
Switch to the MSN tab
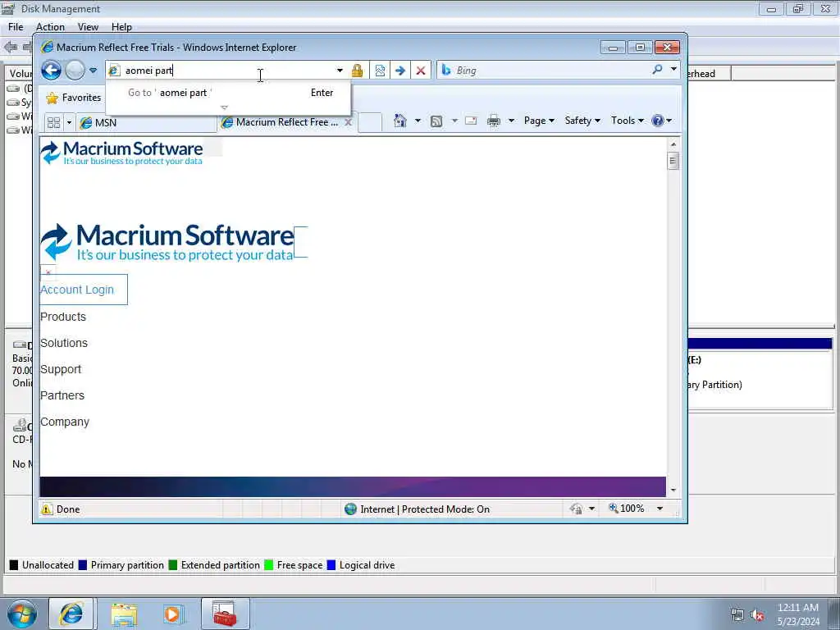[x=146, y=123]
